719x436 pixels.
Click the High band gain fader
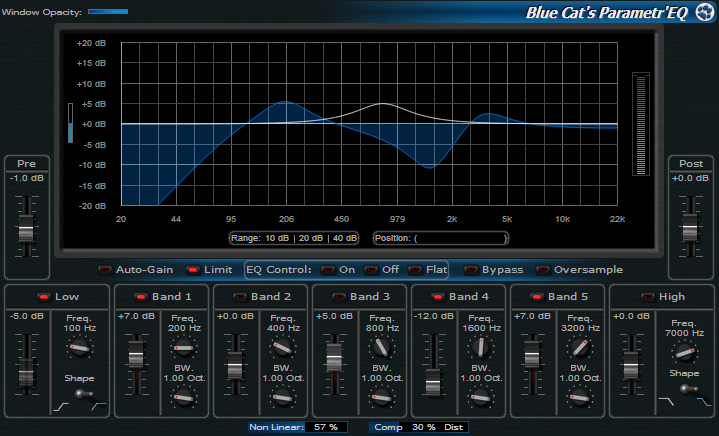coord(631,364)
